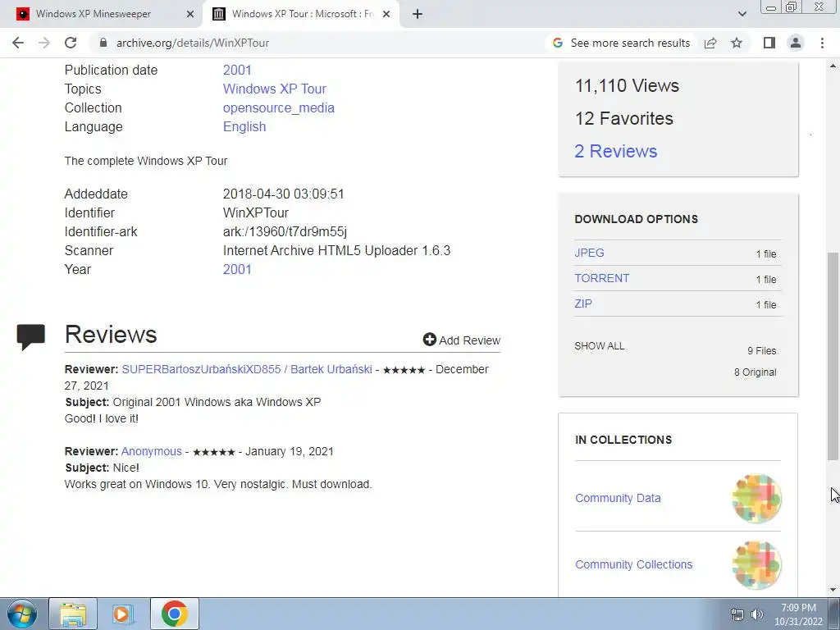Click the Chrome taskbar icon

175,614
